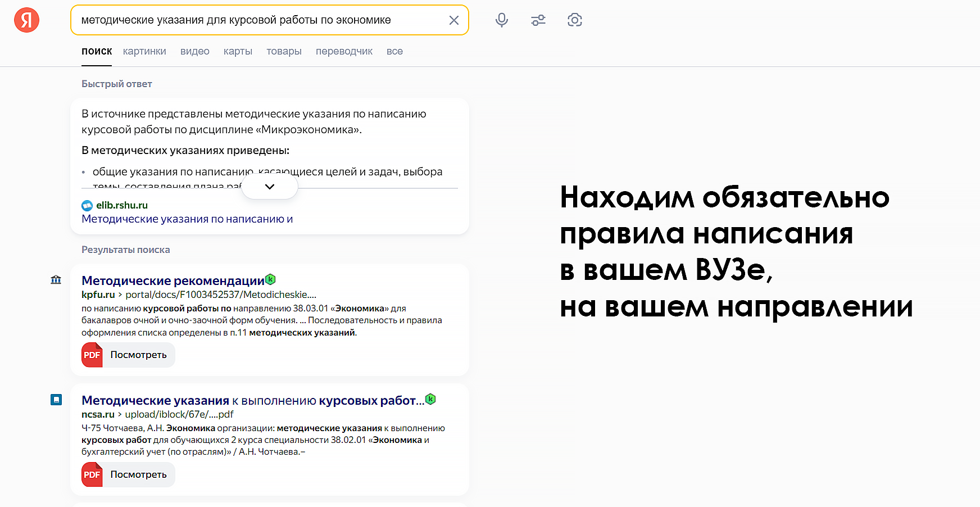
Task: Click the 'Результаты поиска' heading
Action: (x=126, y=250)
